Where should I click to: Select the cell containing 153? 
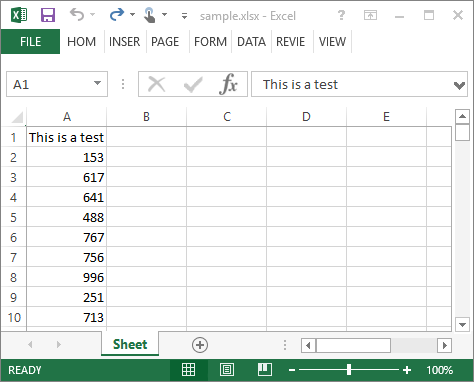point(67,157)
